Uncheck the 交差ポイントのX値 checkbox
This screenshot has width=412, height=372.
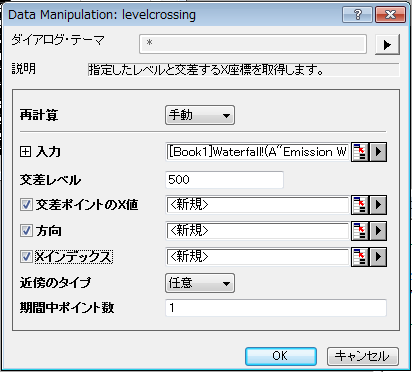(26, 204)
